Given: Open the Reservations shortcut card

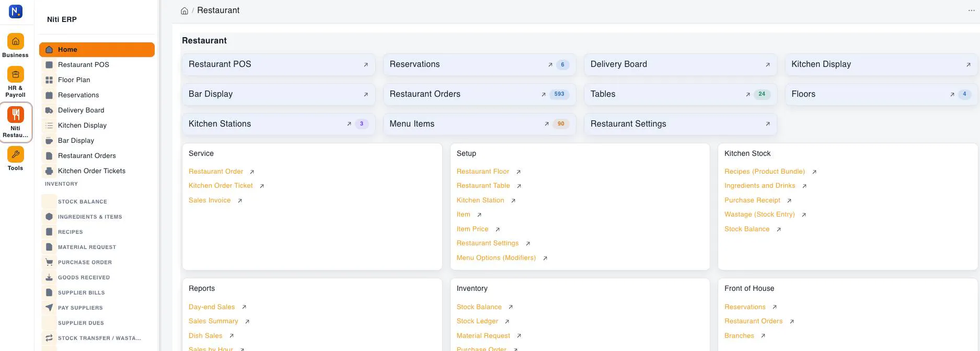Looking at the screenshot, I should point(479,64).
